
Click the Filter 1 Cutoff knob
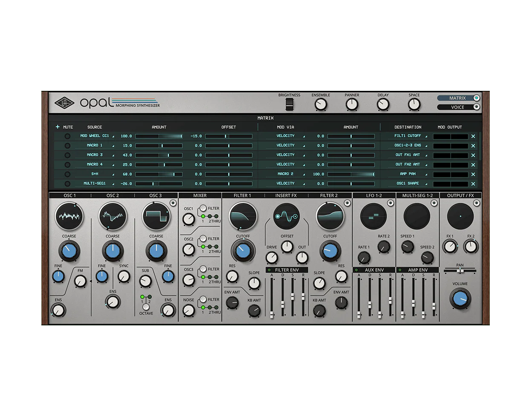(x=243, y=251)
